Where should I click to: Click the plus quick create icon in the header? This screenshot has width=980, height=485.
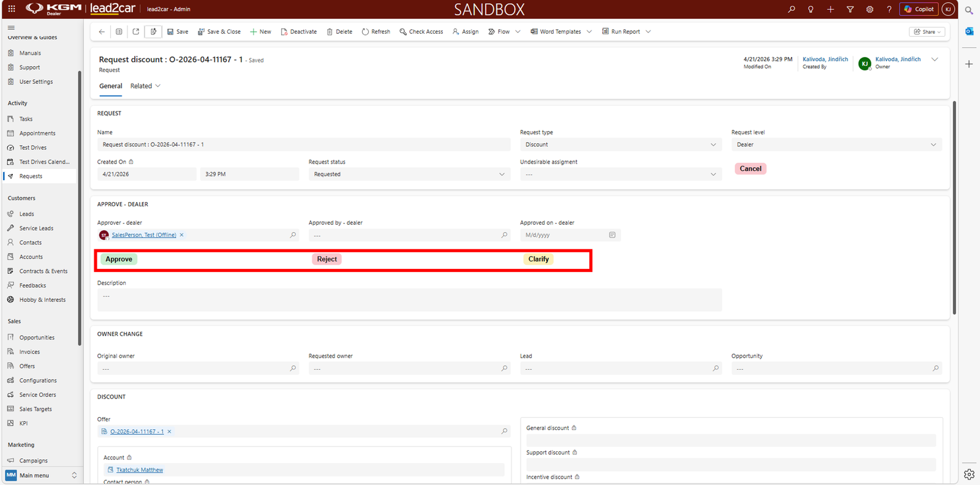click(831, 9)
